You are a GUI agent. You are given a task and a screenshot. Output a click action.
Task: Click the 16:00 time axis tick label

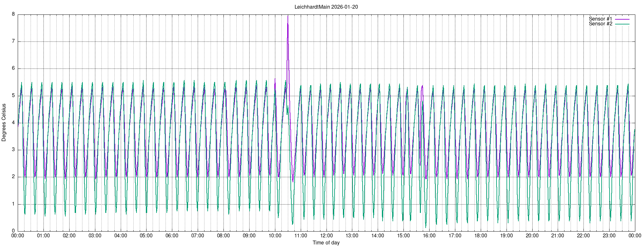pos(429,236)
